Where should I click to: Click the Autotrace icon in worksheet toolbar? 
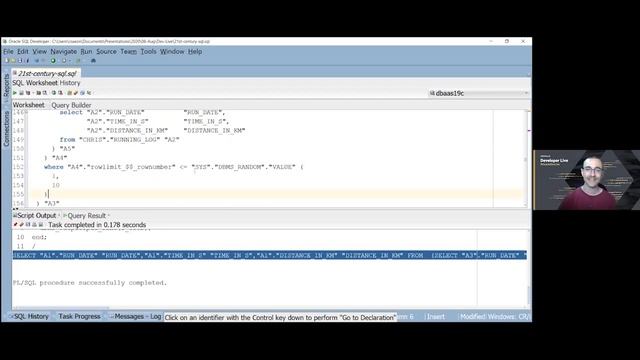[38, 93]
